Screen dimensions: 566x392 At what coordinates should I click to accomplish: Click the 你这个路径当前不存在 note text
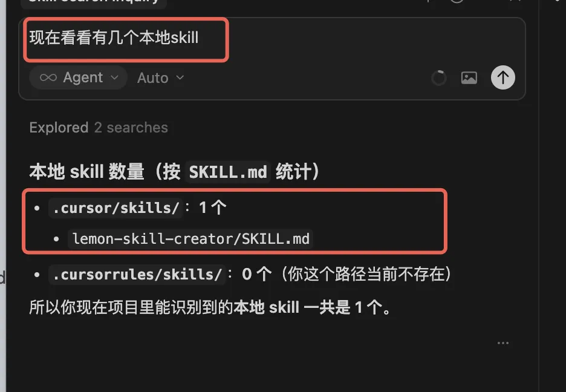point(365,274)
